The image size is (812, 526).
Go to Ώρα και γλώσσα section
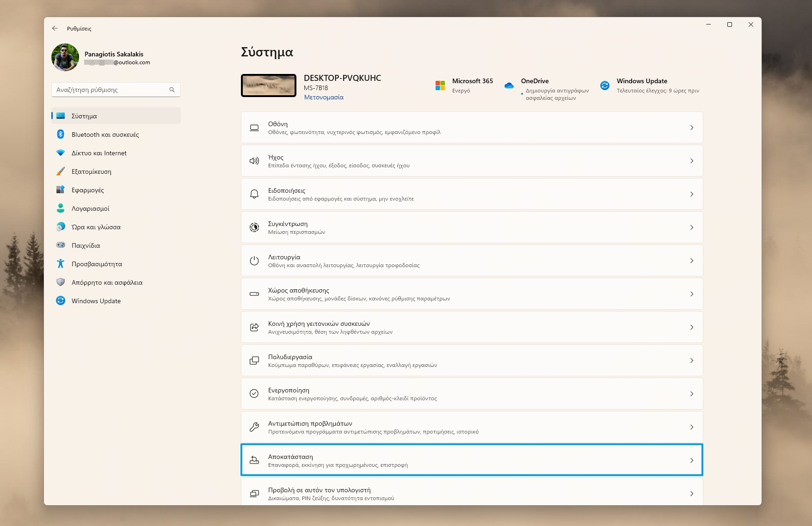(x=96, y=227)
